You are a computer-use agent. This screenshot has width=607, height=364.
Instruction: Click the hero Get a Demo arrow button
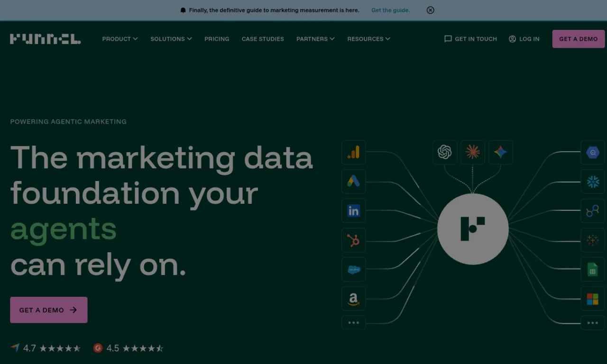[49, 310]
